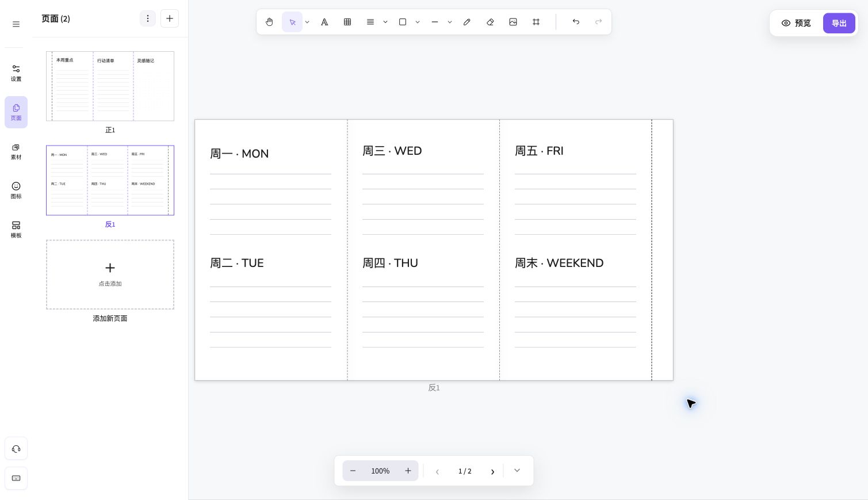Expand ruled lines tool options arrow
868x500 pixels.
click(x=385, y=22)
